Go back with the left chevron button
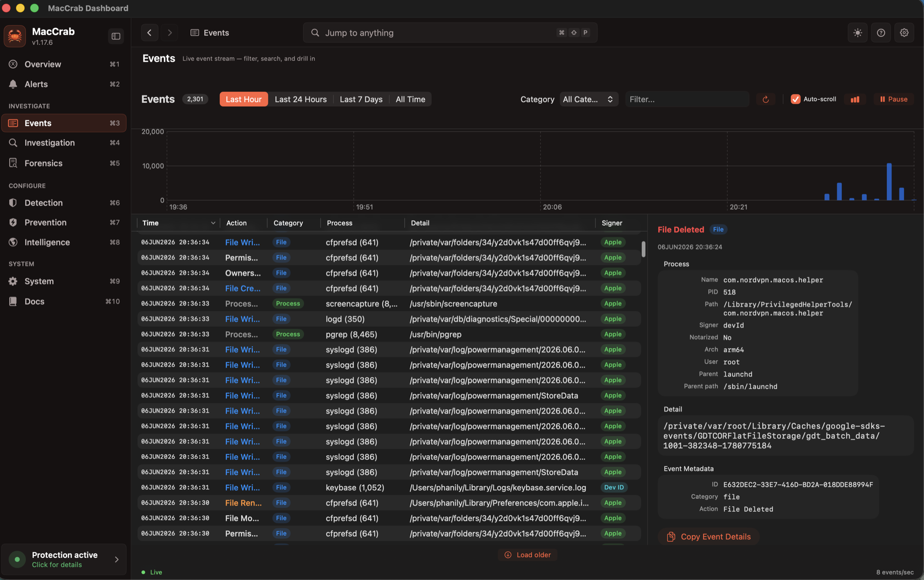Screen dimensions: 924x580 coord(149,33)
